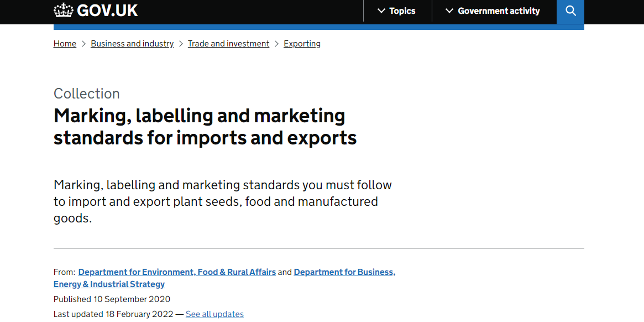Viewport: 644px width, 322px height.
Task: Click the summary paragraph about plant seeds
Action: 222,201
